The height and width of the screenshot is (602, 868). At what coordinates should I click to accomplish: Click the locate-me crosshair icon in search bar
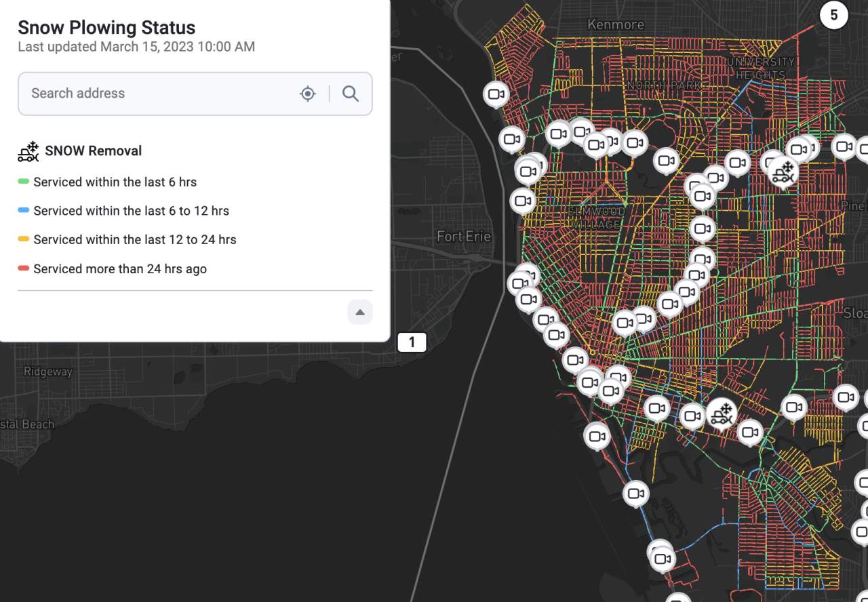point(308,94)
